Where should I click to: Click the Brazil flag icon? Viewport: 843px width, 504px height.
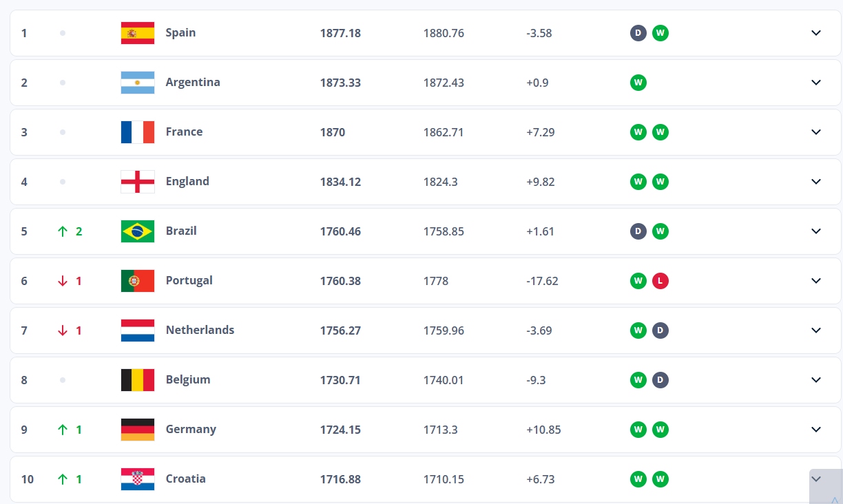[x=137, y=231]
